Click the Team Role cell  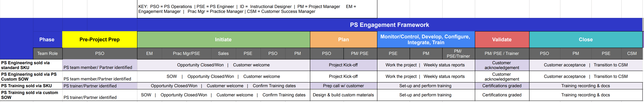pyautogui.click(x=48, y=53)
